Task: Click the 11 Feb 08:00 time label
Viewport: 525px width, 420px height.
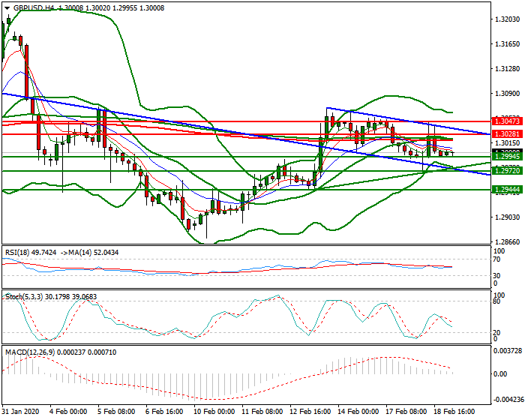Action: (x=262, y=411)
